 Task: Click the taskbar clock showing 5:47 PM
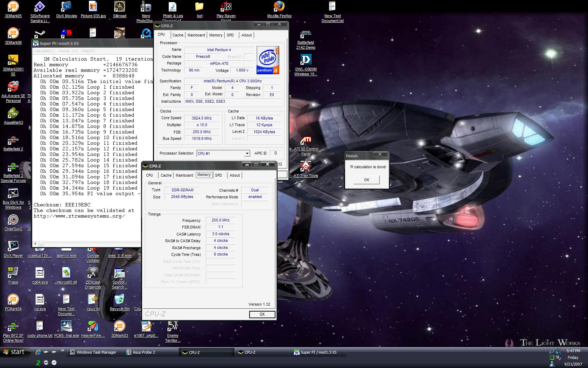point(573,351)
